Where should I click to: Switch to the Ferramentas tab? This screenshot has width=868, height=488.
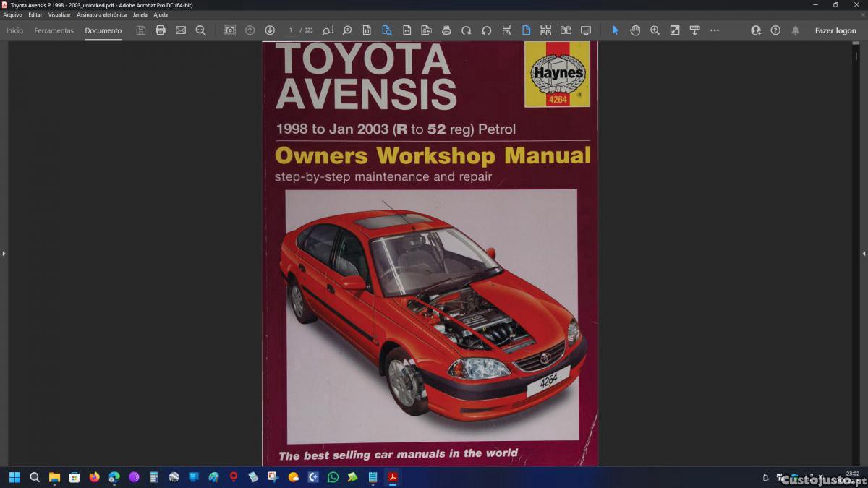pos(54,30)
